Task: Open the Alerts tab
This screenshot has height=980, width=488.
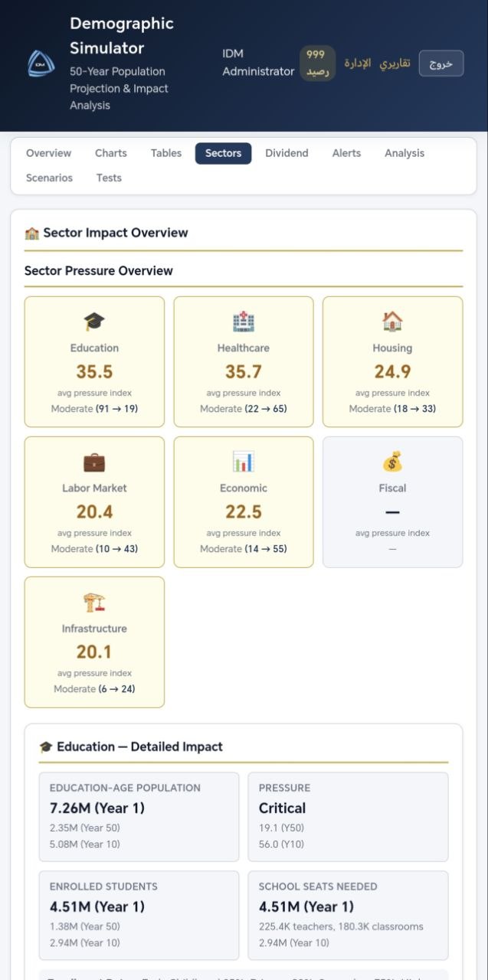Action: (346, 153)
